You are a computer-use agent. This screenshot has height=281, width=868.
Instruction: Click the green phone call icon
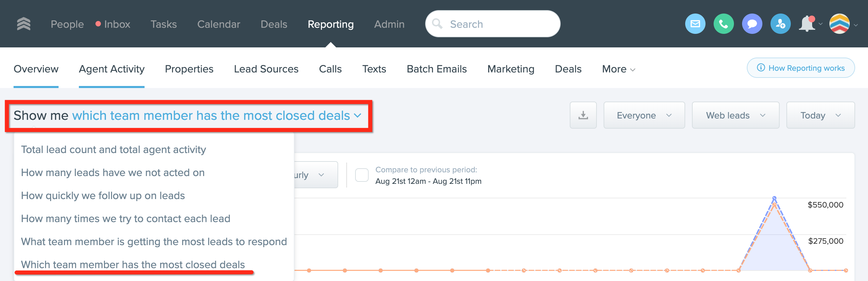point(723,24)
